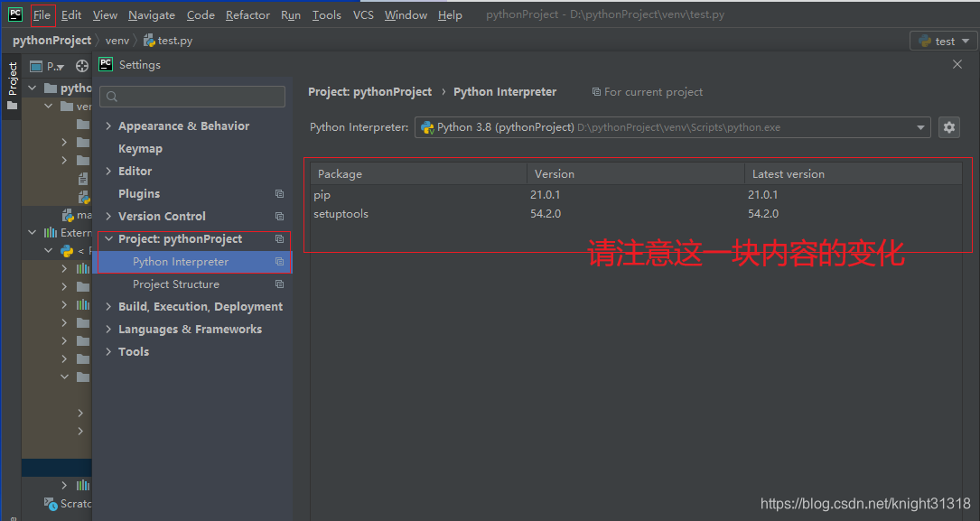Click the interpreter gear settings button

coord(948,127)
